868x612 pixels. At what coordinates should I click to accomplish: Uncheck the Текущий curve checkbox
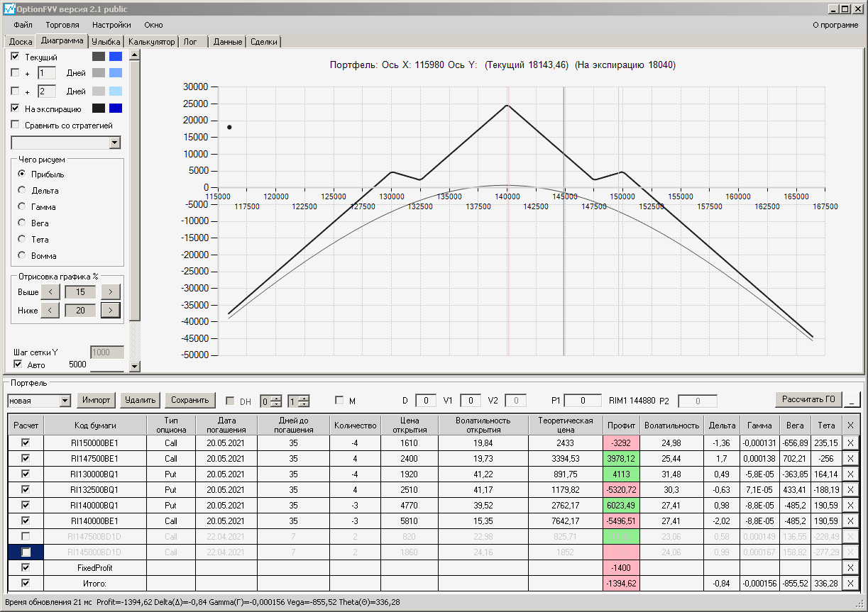(x=16, y=57)
